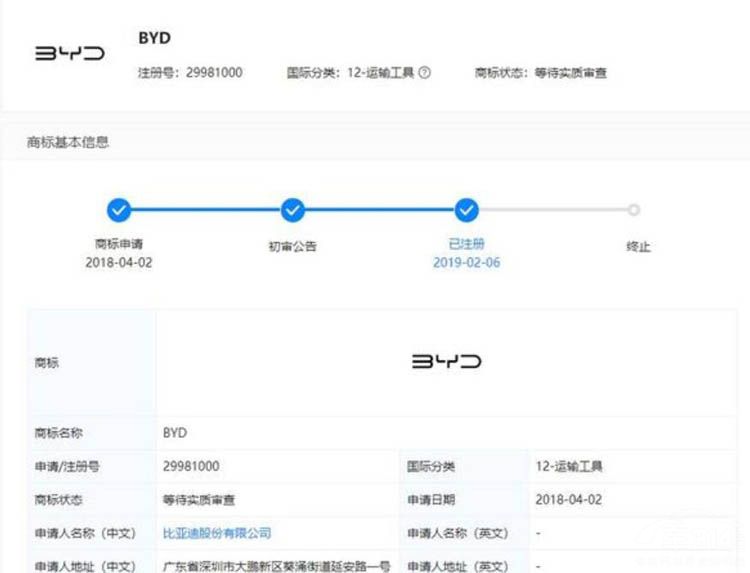Click the BYD title heading
This screenshot has height=573, width=750.
154,38
